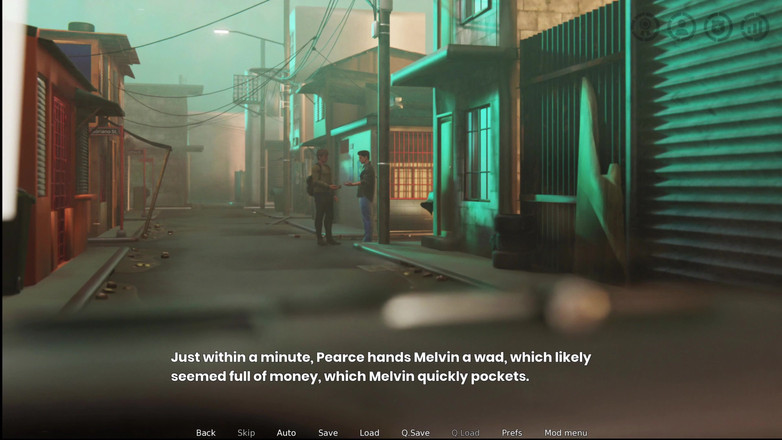Open the character profile circle icon
Image resolution: width=782 pixels, height=440 pixels.
coord(682,26)
